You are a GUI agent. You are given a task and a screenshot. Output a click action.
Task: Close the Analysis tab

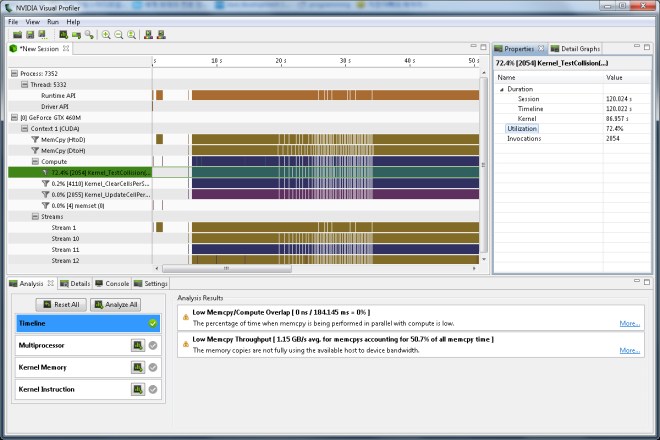point(51,283)
